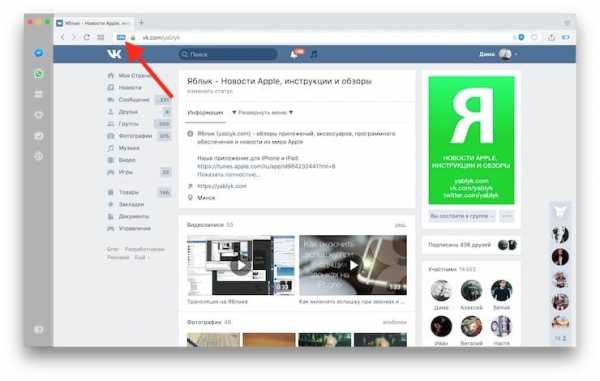Screen dimensions: 600x381
Task: Open first friend avatar in right chat sidebar
Action: [x=560, y=234]
